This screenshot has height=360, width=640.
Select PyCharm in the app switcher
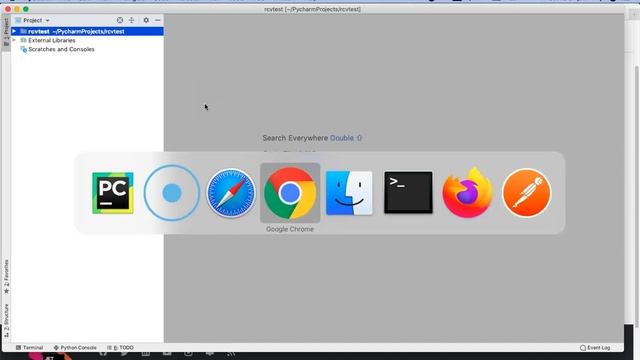(x=113, y=193)
